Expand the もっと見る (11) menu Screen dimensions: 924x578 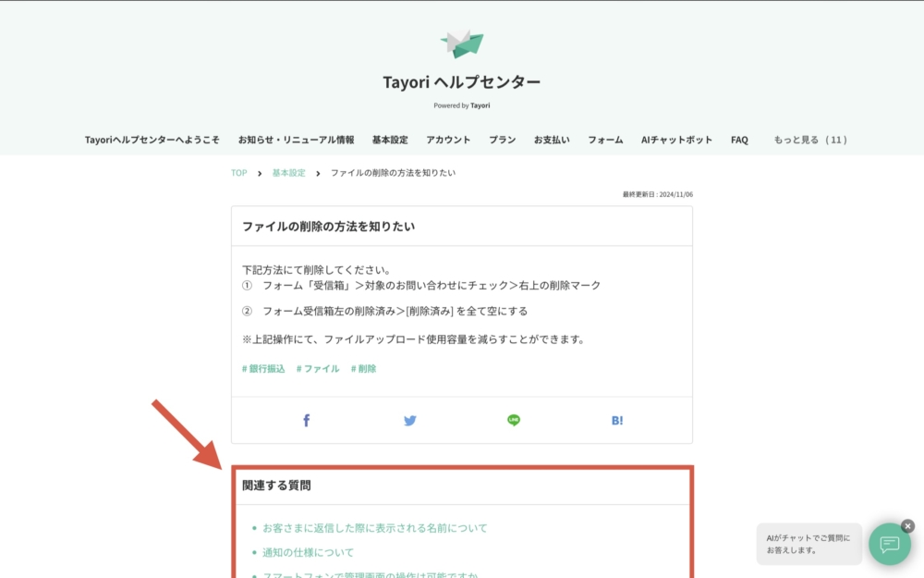click(x=809, y=140)
